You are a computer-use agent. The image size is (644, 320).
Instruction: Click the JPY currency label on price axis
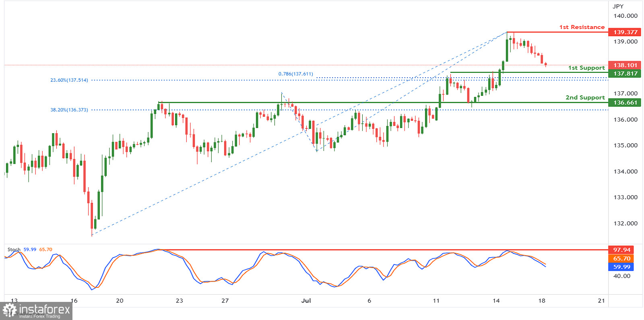click(x=618, y=6)
